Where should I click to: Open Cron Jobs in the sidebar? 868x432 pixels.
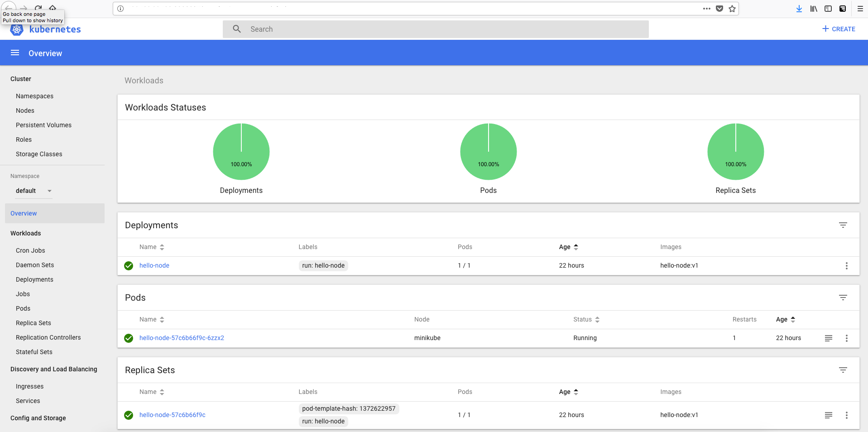(x=30, y=250)
